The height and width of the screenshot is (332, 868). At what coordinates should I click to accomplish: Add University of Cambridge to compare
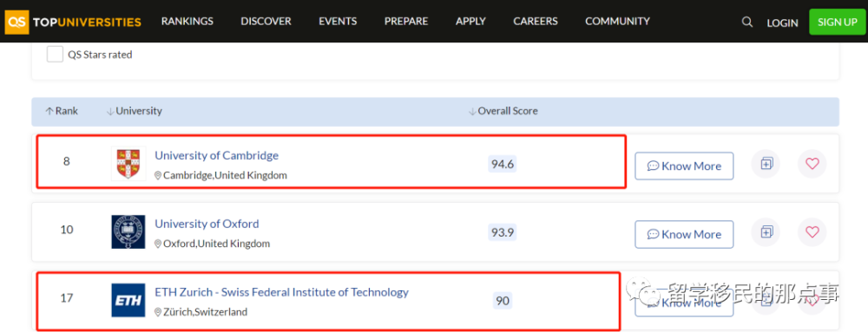tap(766, 164)
